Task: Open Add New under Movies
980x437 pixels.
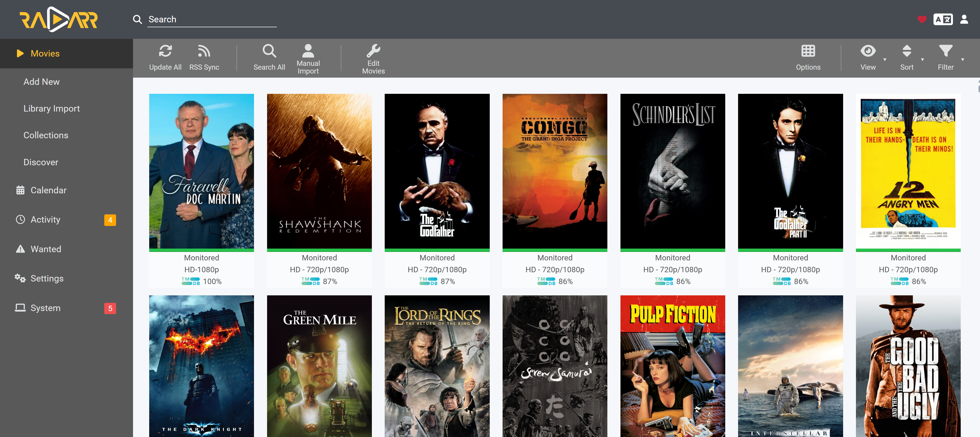Action: 41,82
